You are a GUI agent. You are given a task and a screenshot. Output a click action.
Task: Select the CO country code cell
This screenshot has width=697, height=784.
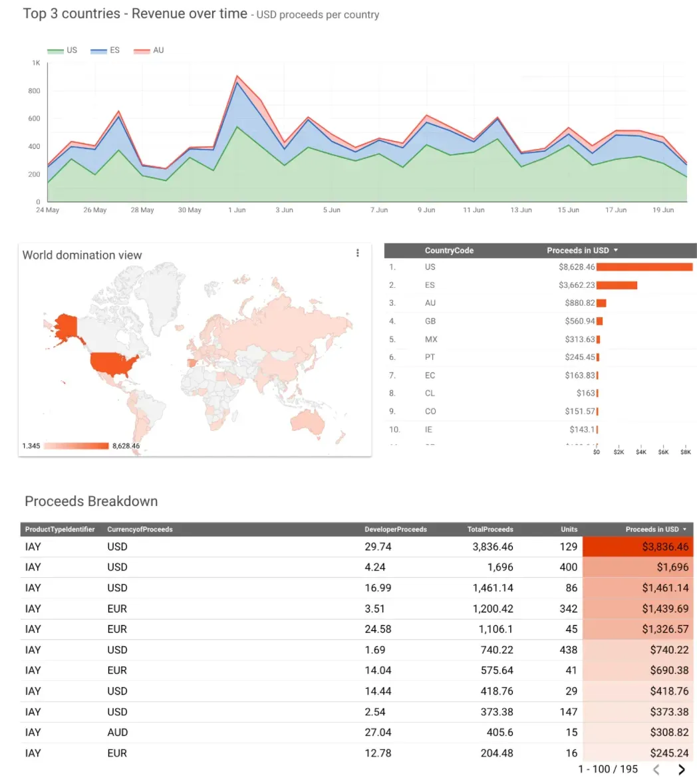pyautogui.click(x=430, y=411)
